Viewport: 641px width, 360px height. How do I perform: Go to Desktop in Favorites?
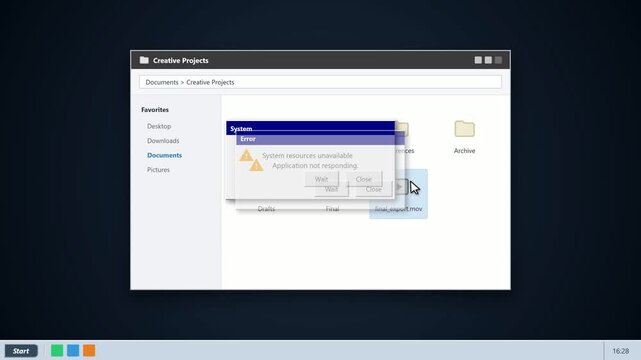point(159,126)
